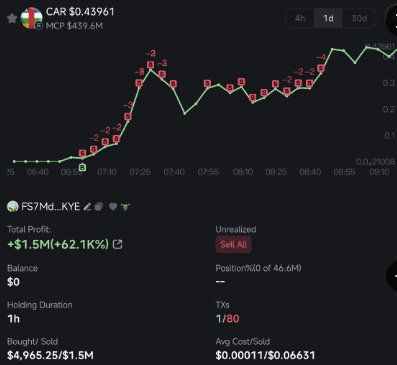
Task: Click the green bull icon beside wallet
Action: (x=125, y=207)
